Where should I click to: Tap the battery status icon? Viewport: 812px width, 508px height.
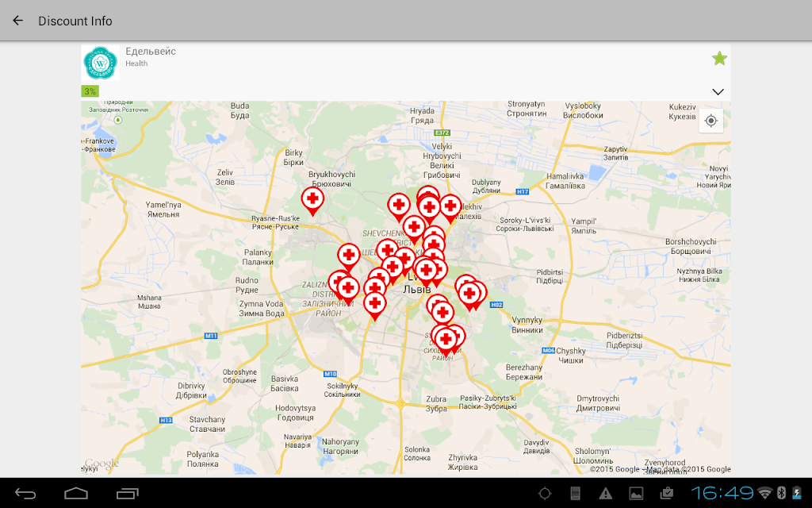[x=797, y=493]
